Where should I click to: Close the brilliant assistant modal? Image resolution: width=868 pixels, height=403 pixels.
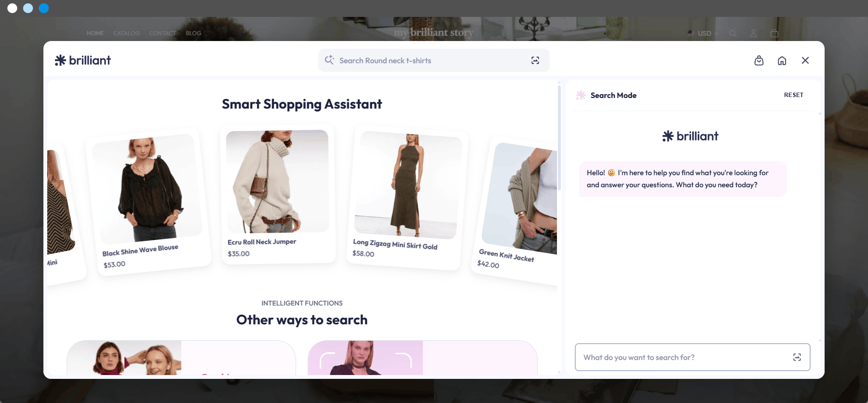805,60
